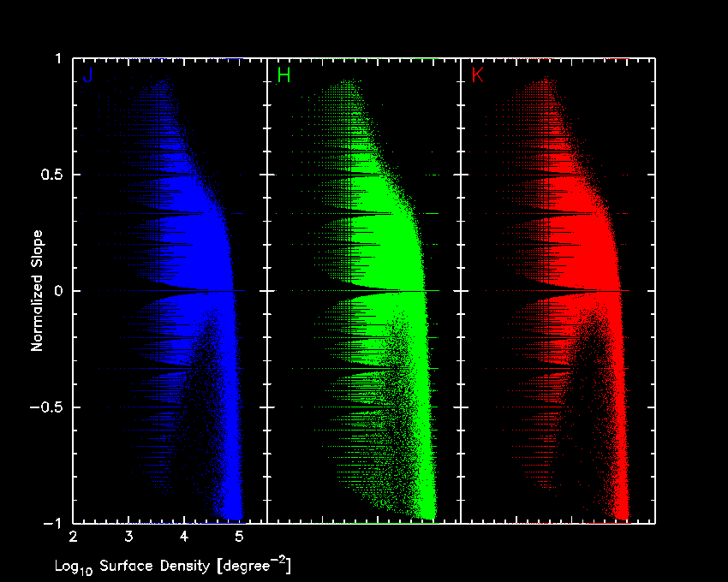728x582 pixels.
Task: Click the x-axis tick label 2
Action: 73,537
